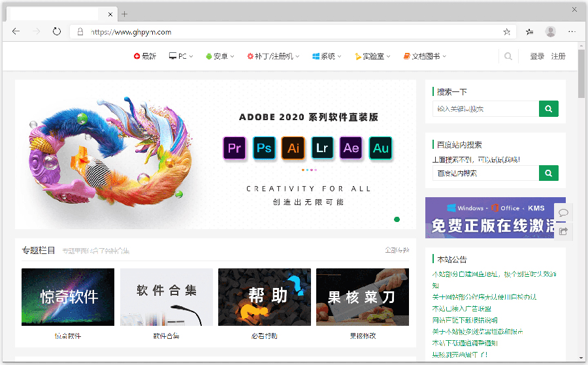Click the Illustrator Ai icon
Screen dimensions: 588x365
[293, 148]
